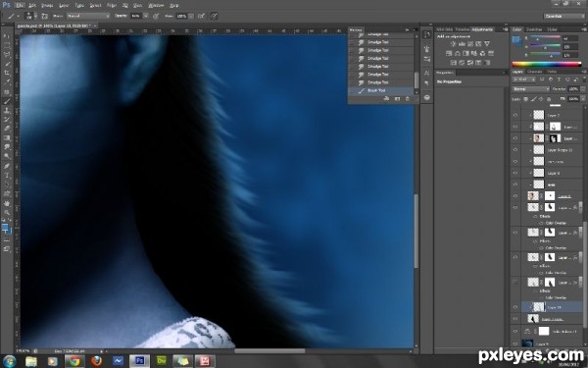This screenshot has width=588, height=368.
Task: Open Layers panel options menu
Action: 583,72
